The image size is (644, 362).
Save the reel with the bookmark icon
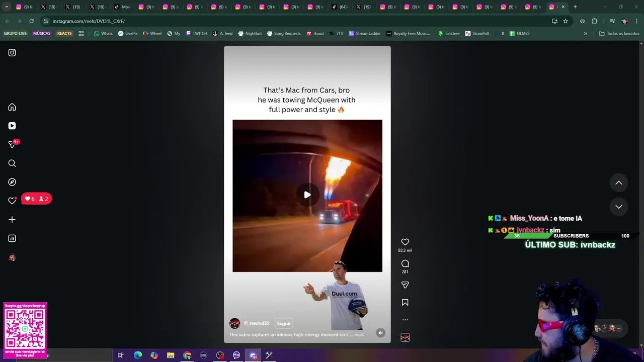[405, 302]
